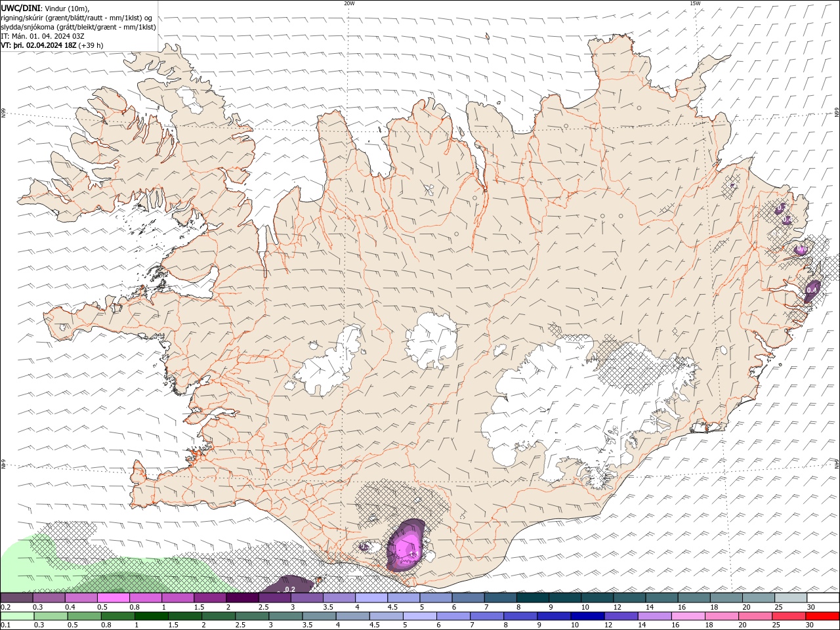Click the valid time 'VT: þri. 02.04.2024 18Z'
This screenshot has height=630, width=840.
coord(39,45)
